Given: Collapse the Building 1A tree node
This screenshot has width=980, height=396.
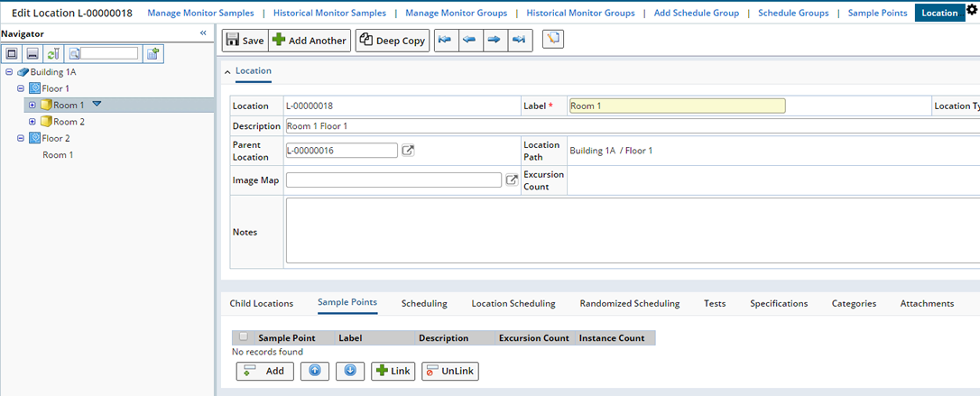Looking at the screenshot, I should click(x=9, y=72).
